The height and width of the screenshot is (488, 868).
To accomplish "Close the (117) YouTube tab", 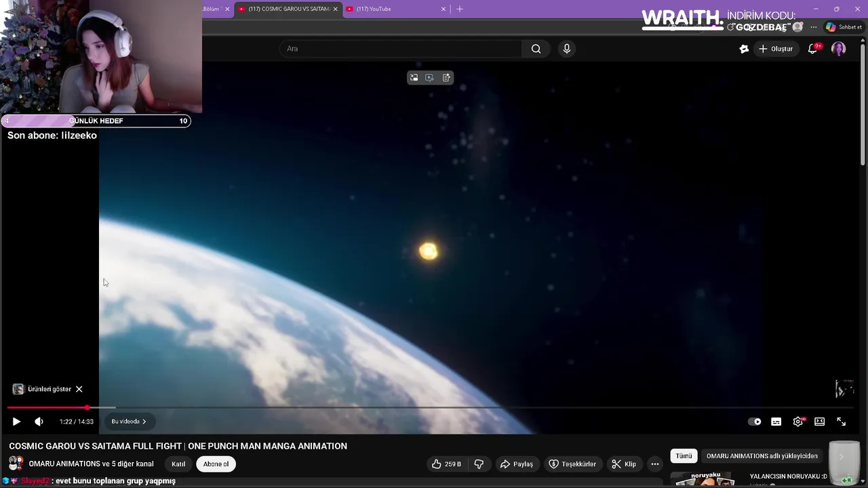I will click(x=443, y=9).
